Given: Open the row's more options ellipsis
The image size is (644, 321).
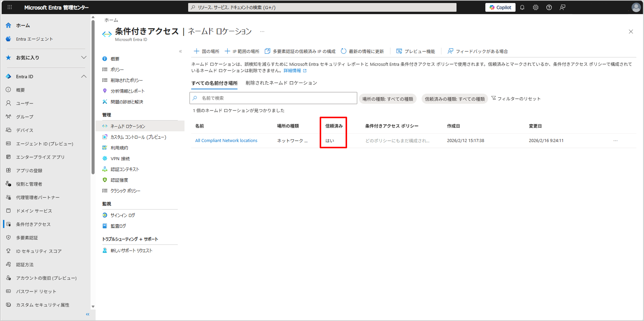Looking at the screenshot, I should point(615,141).
